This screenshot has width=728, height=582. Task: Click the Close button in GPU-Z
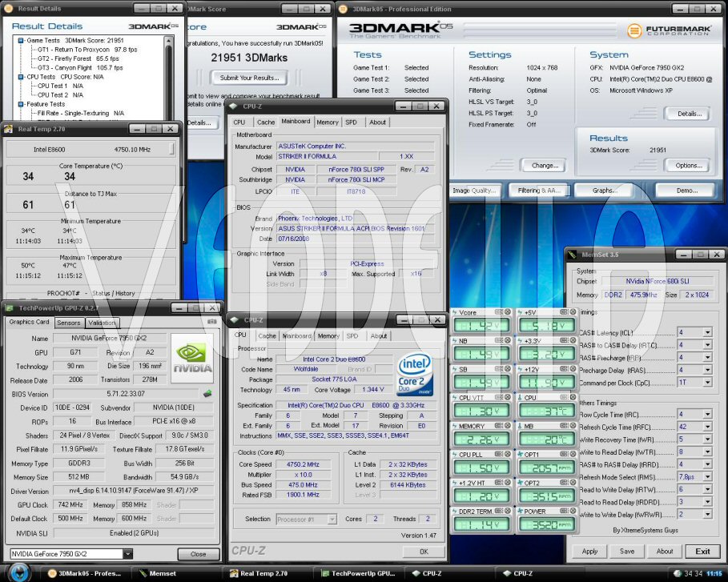[199, 554]
